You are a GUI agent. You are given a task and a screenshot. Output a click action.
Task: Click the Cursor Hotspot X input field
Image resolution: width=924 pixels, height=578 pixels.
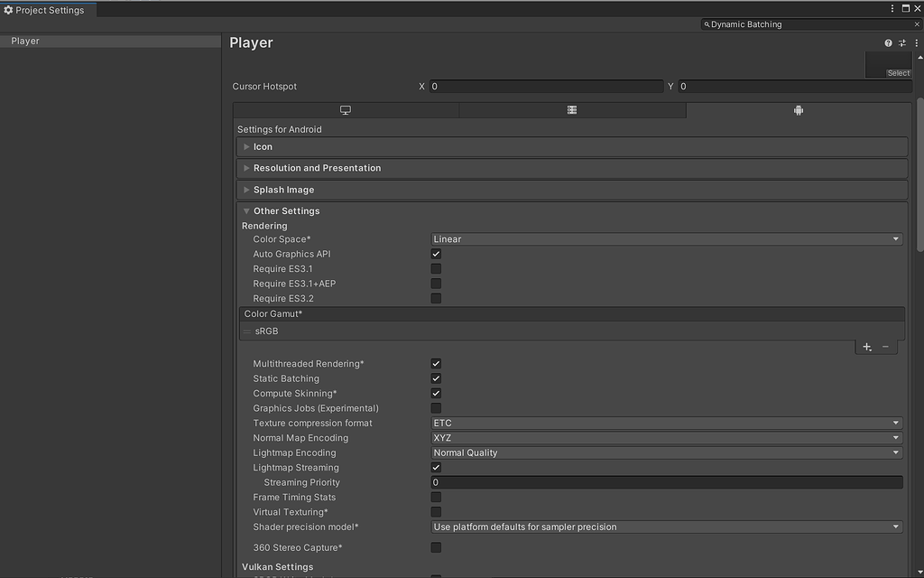click(x=546, y=86)
